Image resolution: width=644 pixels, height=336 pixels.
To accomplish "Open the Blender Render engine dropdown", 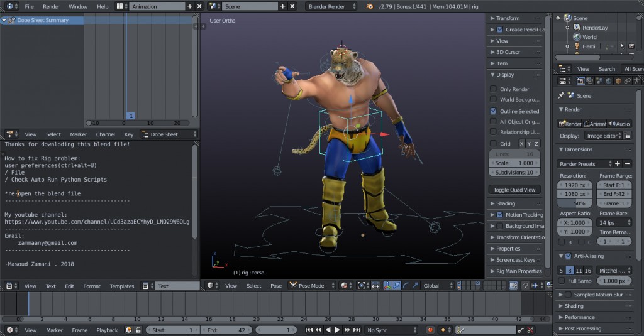I will (331, 6).
